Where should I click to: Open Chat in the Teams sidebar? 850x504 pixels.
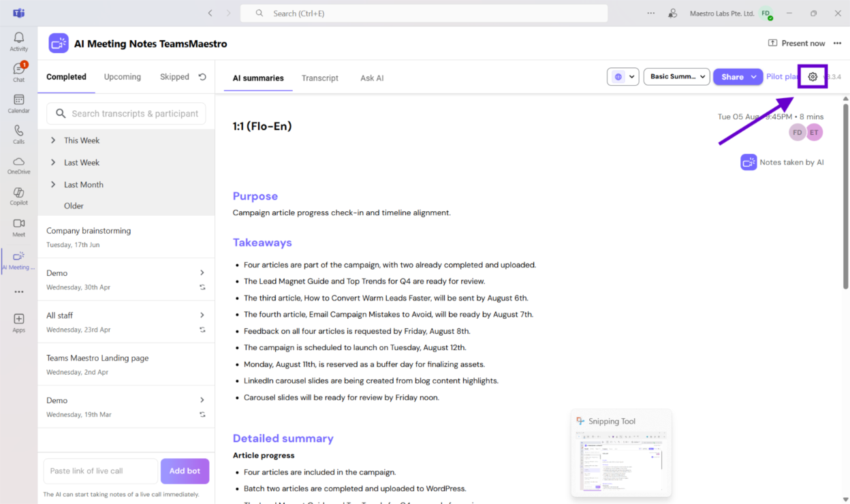[18, 72]
